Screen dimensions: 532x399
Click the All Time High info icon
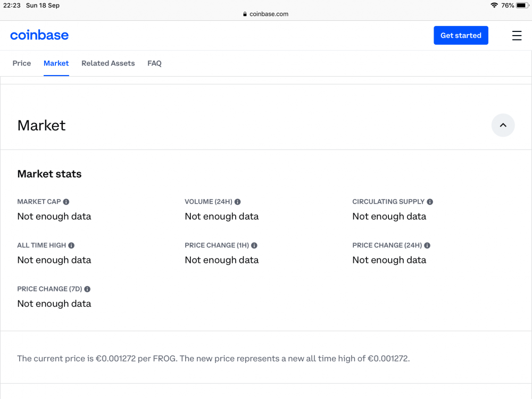pos(71,245)
